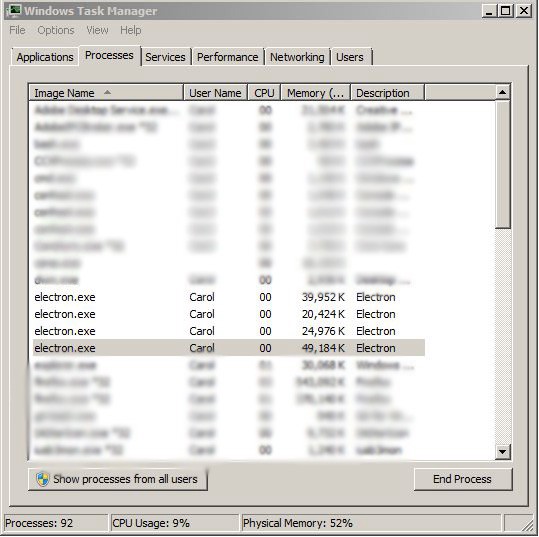539x537 pixels.
Task: Minimize the Task Manager window
Action: [x=489, y=11]
